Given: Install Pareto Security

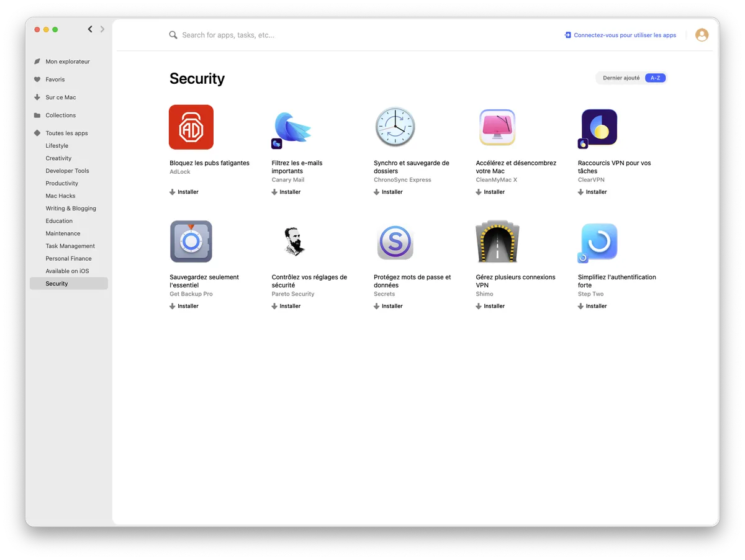Looking at the screenshot, I should (x=286, y=306).
